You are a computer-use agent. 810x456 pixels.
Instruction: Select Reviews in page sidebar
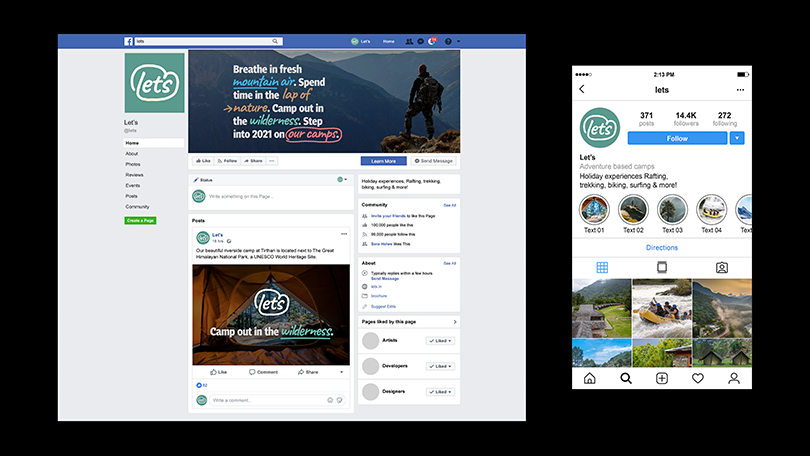pos(134,175)
